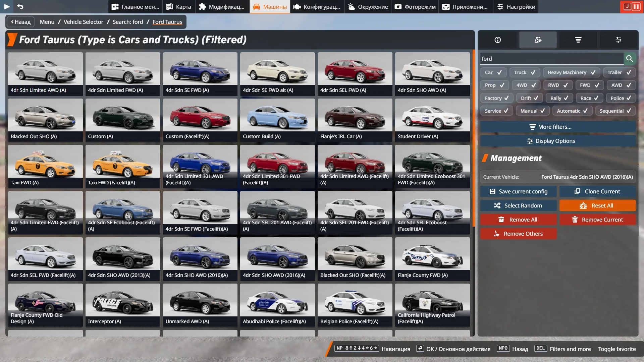Select 4dr Sdn SHO AWD (2013)(A)
This screenshot has width=644, height=362.
pyautogui.click(x=123, y=259)
